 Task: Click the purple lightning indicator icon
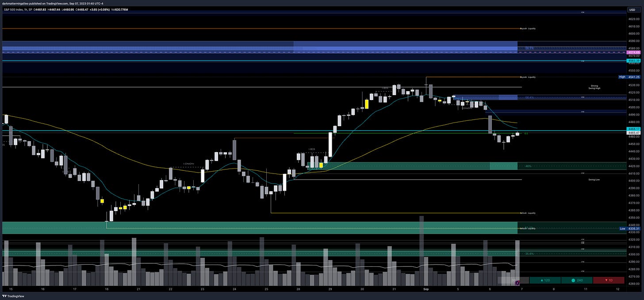pos(517,282)
